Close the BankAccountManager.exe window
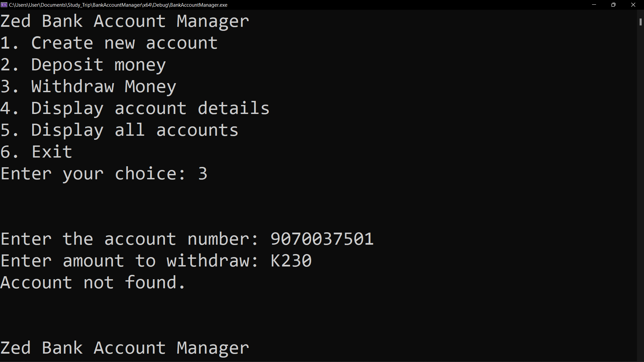Screen dimensions: 644x362 (633, 5)
